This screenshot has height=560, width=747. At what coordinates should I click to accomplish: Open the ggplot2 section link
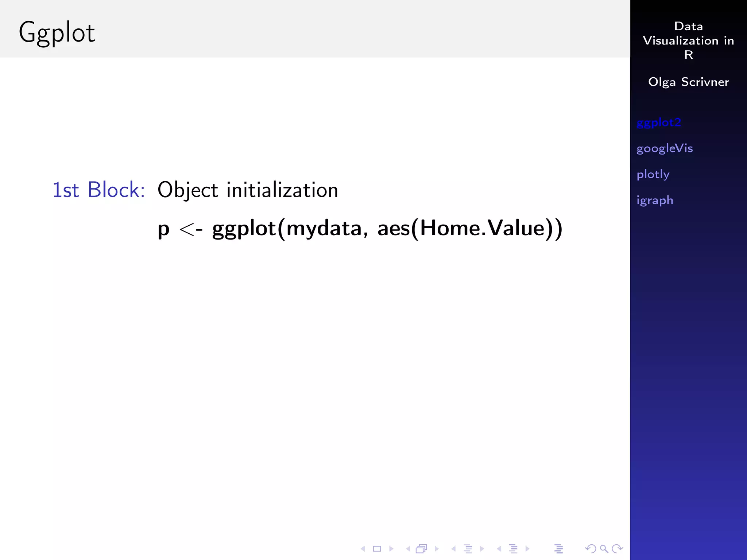[659, 122]
